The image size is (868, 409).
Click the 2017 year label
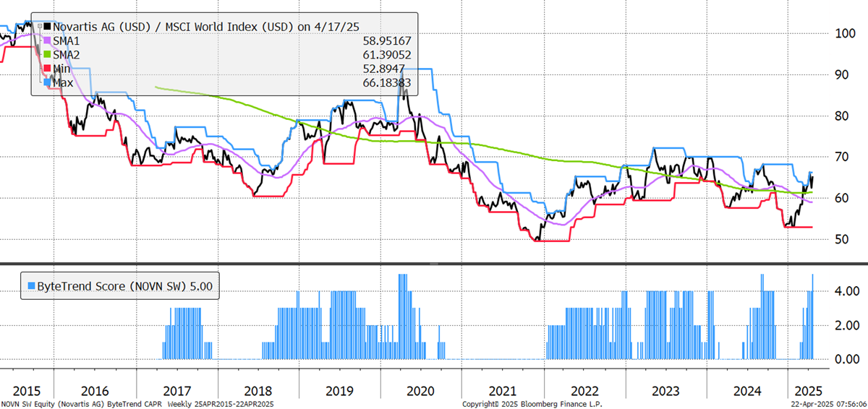[x=176, y=390]
